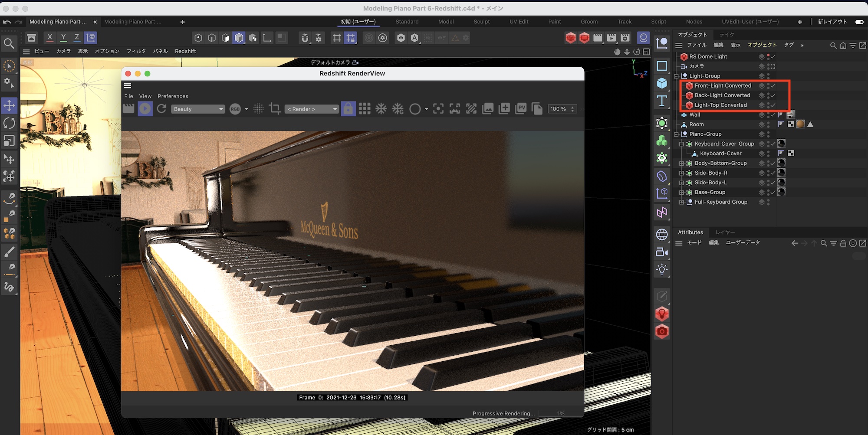Add a cube primitive from the palette

pos(662,83)
